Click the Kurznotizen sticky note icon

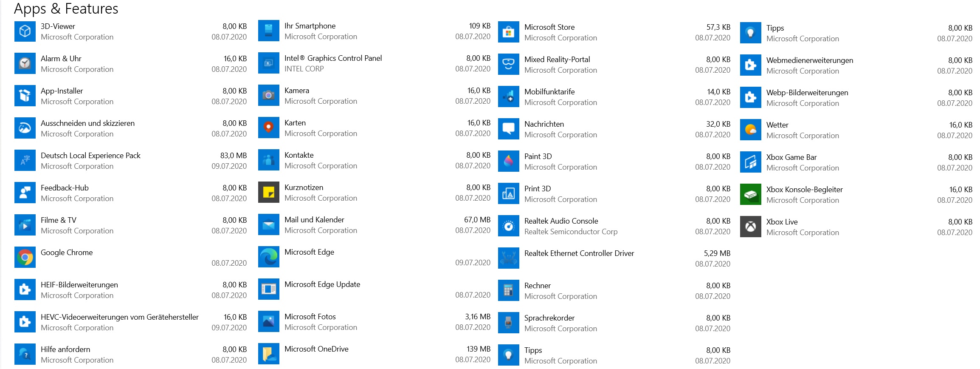pos(269,192)
